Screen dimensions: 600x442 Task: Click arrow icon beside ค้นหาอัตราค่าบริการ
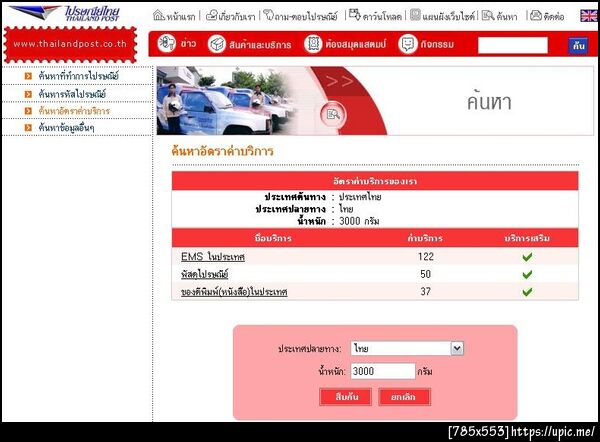pos(28,111)
